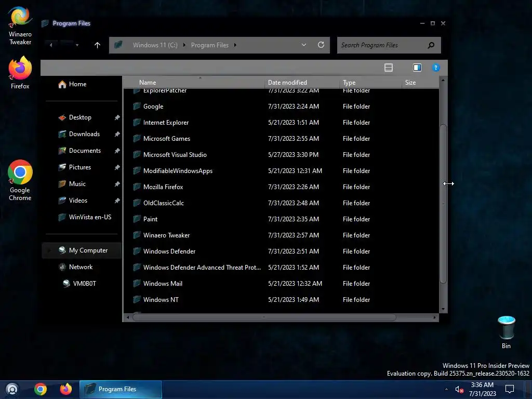This screenshot has height=399, width=532.
Task: Open recent locations dropdown next to Back
Action: pyautogui.click(x=77, y=45)
